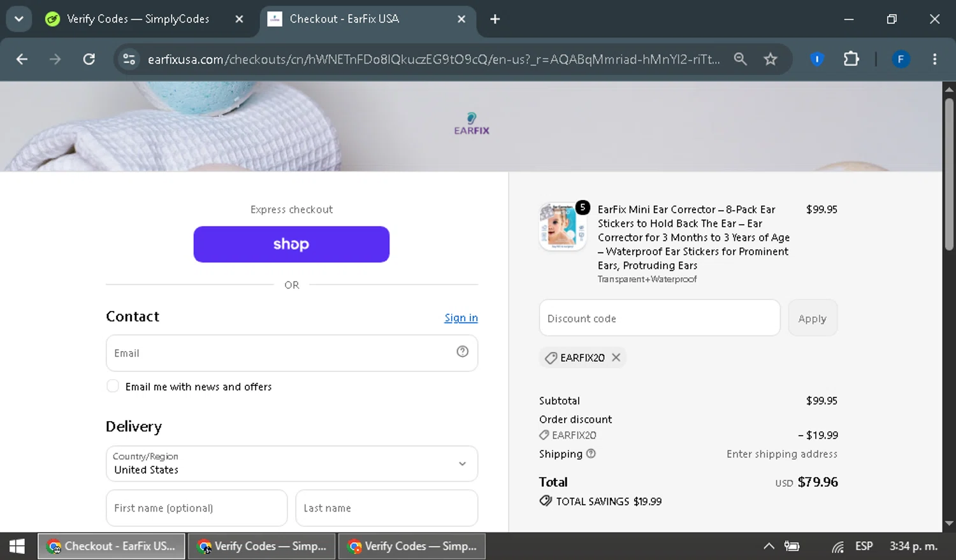Click the page vertical scrollbar thumb
956x560 pixels.
[949, 174]
